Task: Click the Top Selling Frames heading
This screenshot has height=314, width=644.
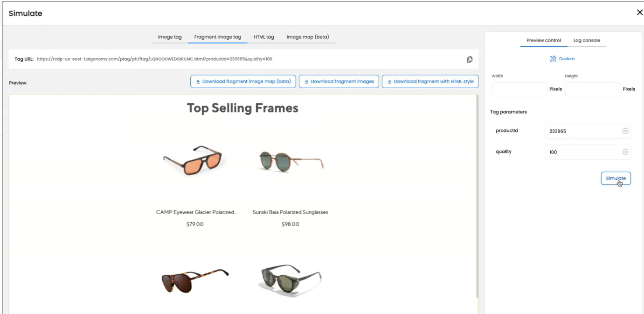Action: pos(242,108)
